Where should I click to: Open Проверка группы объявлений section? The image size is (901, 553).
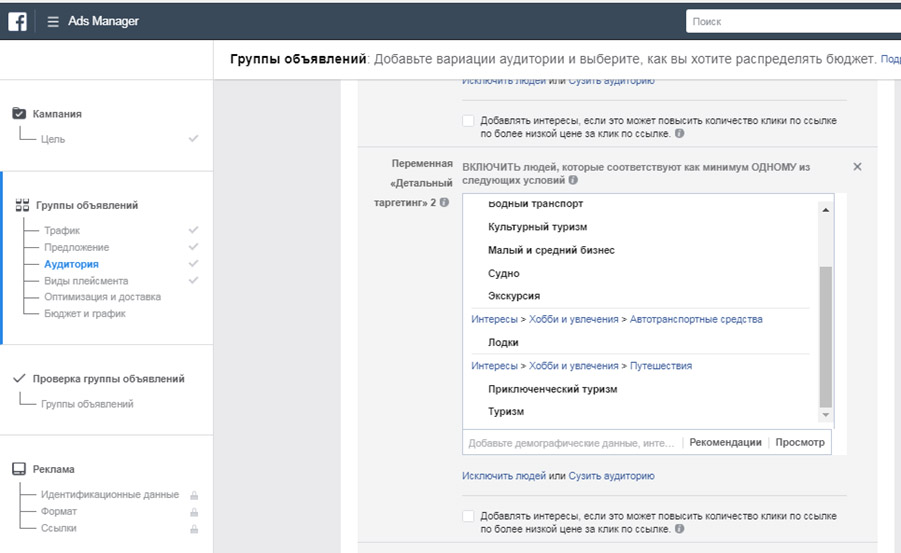[109, 379]
